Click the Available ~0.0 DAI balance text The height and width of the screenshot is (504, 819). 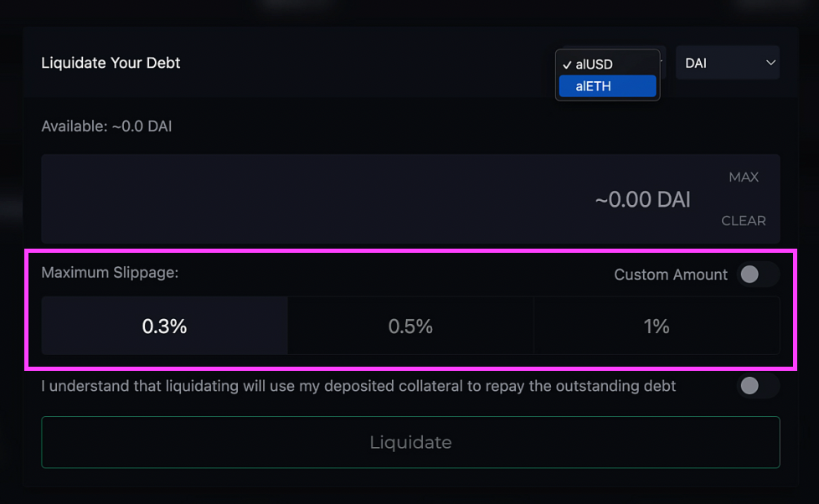(x=106, y=126)
